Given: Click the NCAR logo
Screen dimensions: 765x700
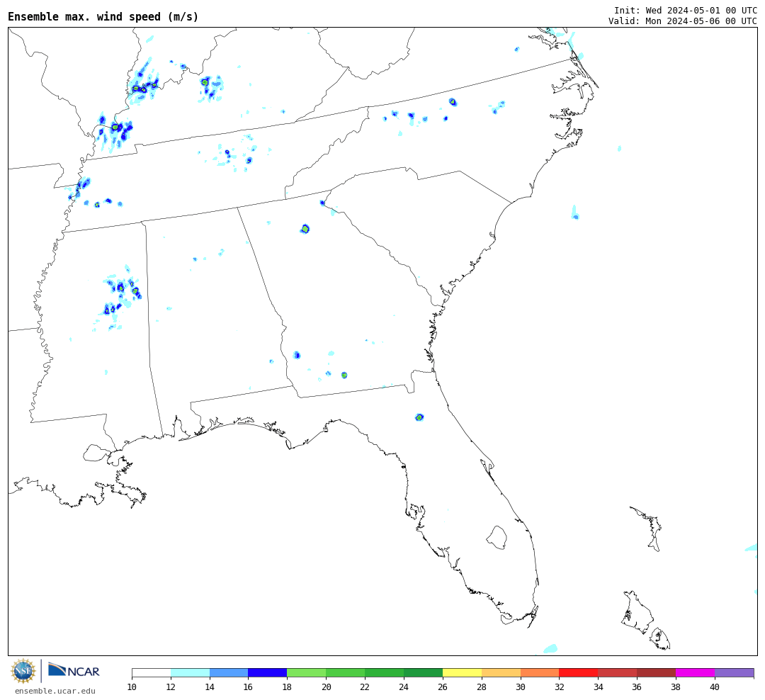Looking at the screenshot, I should 74,670.
